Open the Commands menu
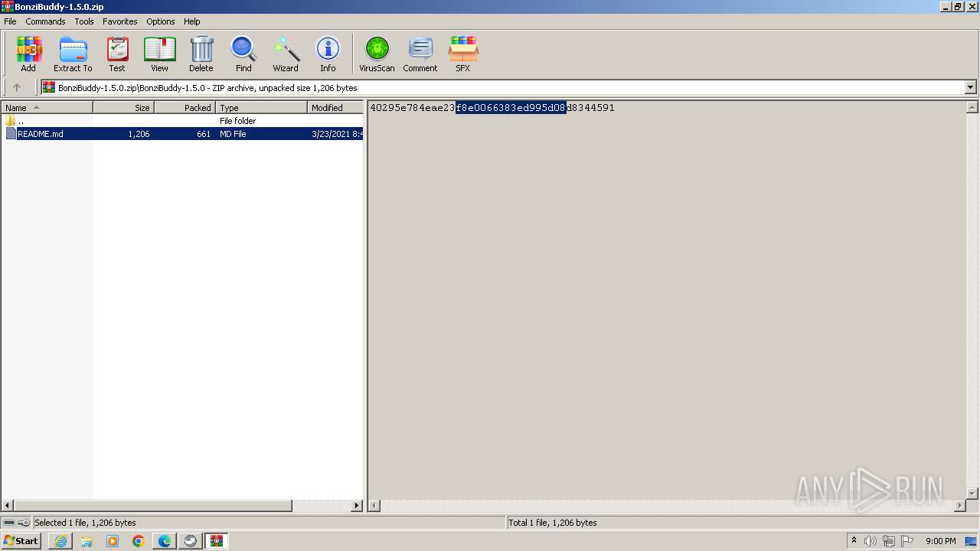 tap(45, 21)
